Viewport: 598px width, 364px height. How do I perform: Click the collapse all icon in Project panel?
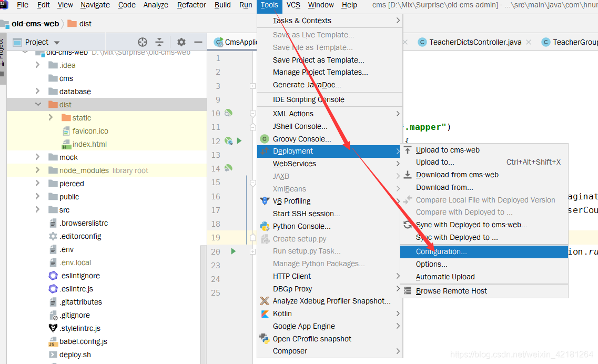pyautogui.click(x=159, y=42)
